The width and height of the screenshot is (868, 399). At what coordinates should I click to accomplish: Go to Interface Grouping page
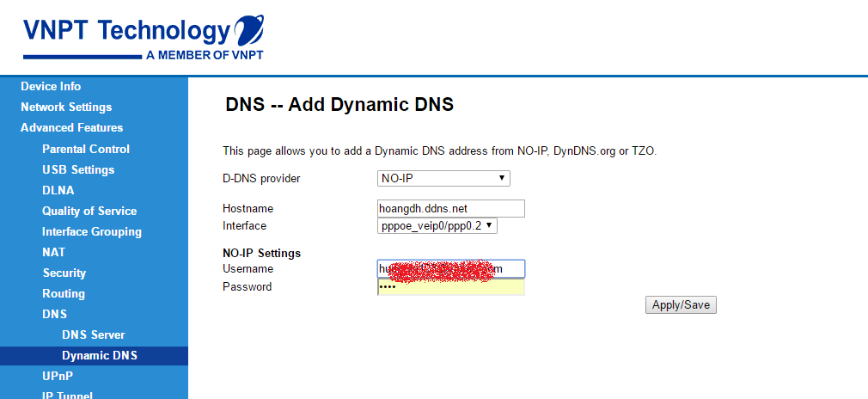click(91, 231)
